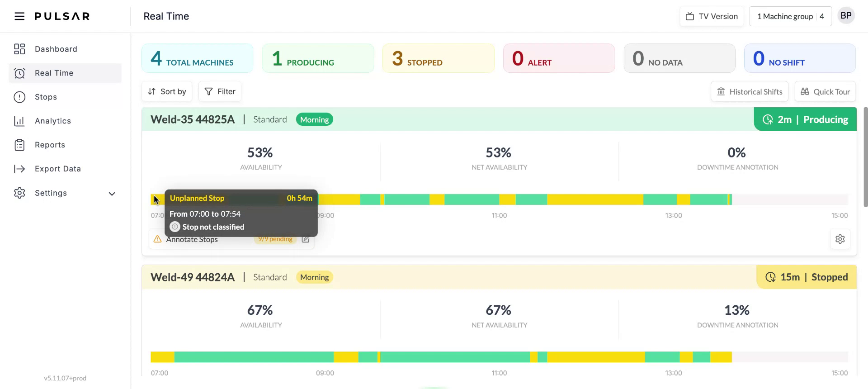Click the TV Version button
Image resolution: width=868 pixels, height=389 pixels.
[x=712, y=16]
